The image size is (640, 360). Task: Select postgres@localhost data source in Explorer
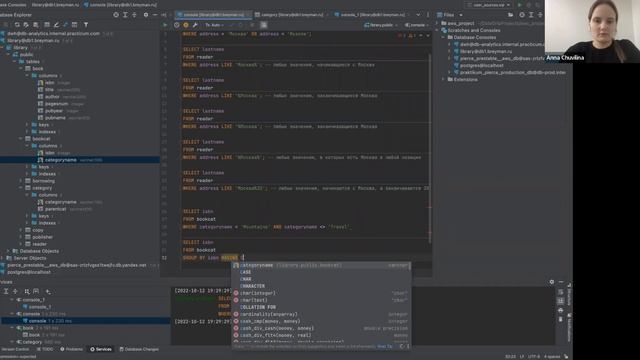point(29,272)
